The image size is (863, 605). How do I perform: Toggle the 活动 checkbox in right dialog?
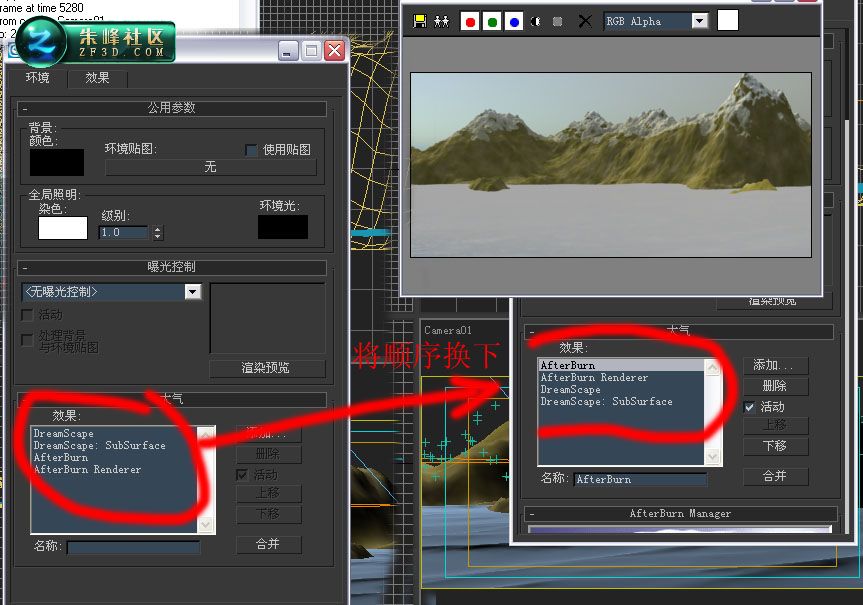tap(749, 407)
